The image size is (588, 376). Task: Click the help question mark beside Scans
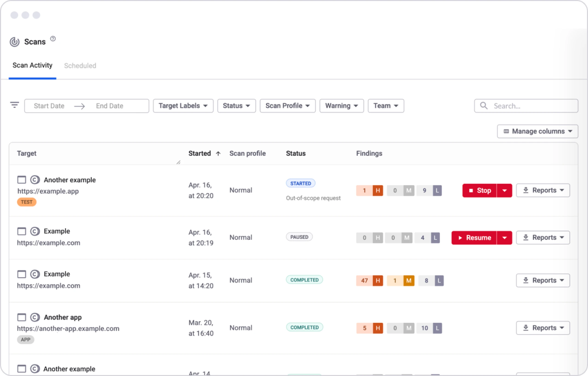pyautogui.click(x=53, y=39)
